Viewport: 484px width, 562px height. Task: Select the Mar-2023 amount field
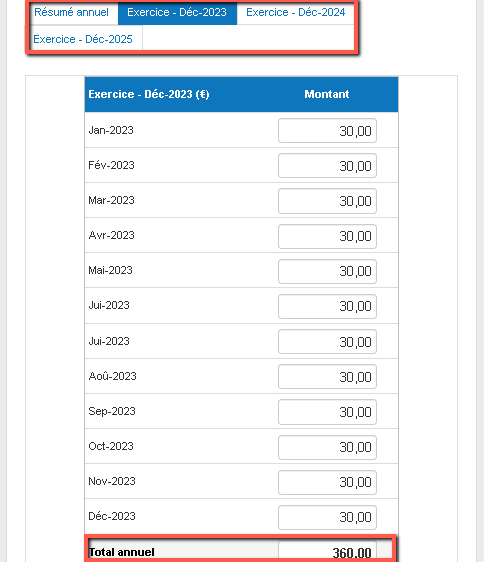327,201
